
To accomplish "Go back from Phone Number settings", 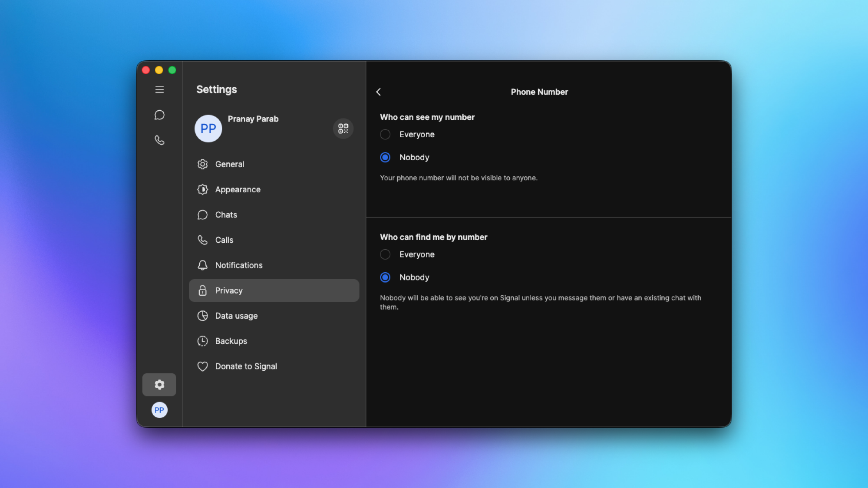I will 379,92.
